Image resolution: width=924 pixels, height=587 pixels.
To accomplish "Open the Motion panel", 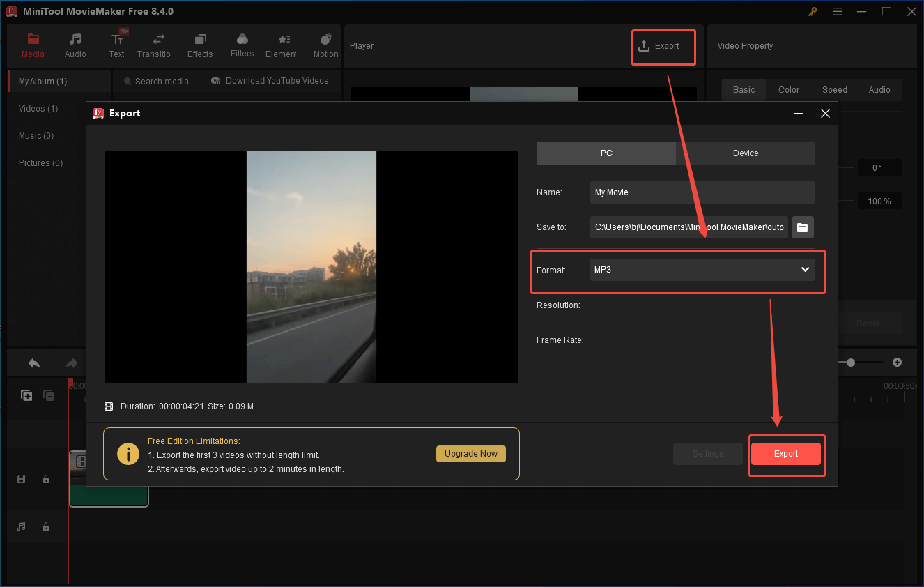I will pyautogui.click(x=325, y=45).
